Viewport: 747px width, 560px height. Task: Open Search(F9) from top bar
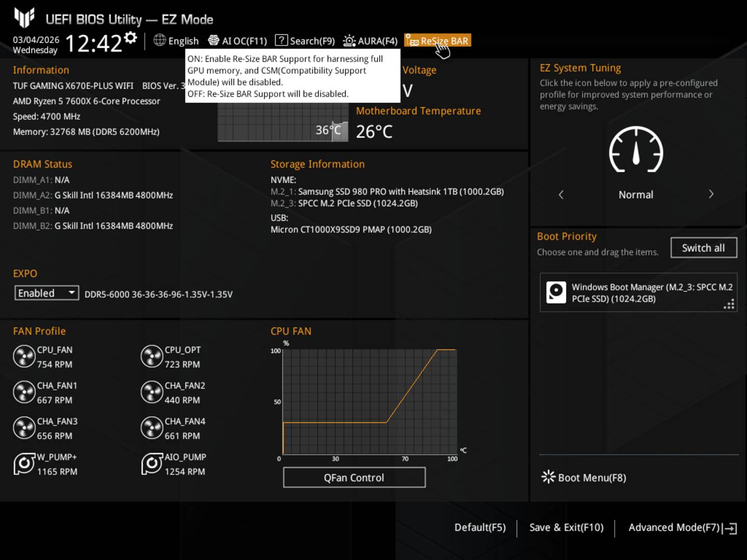point(305,41)
